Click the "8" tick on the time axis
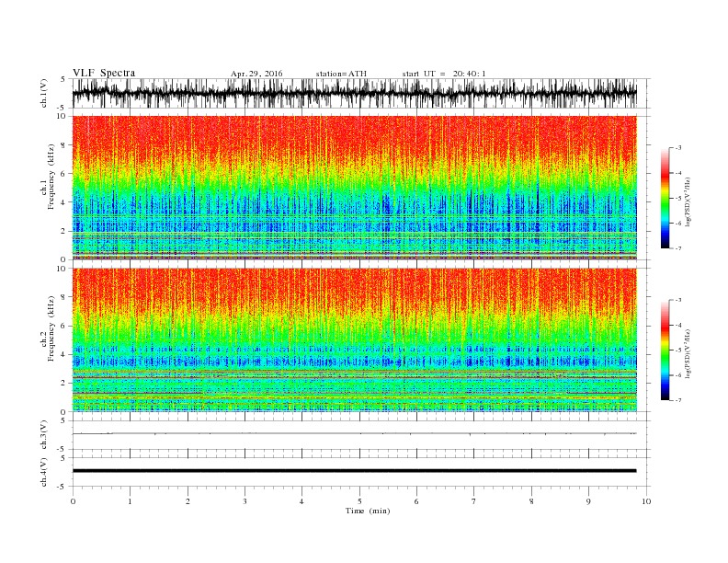Viewport: 728px width, 563px height. coord(531,501)
